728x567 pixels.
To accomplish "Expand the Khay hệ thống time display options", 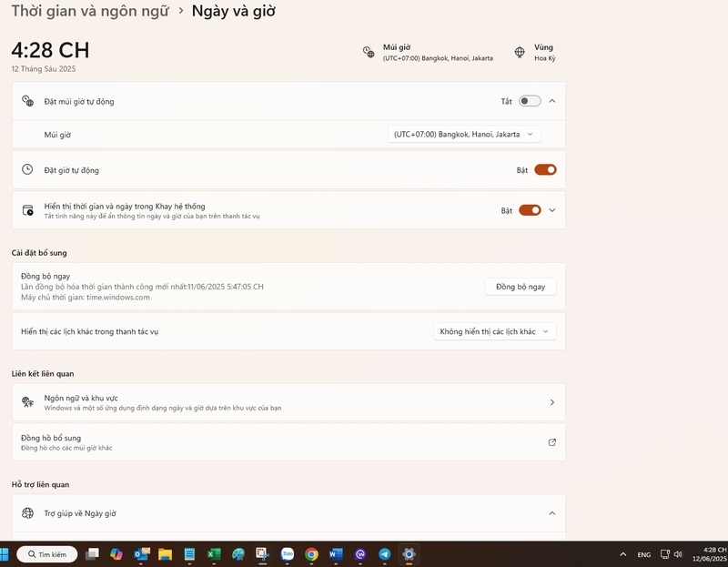I will [x=552, y=210].
